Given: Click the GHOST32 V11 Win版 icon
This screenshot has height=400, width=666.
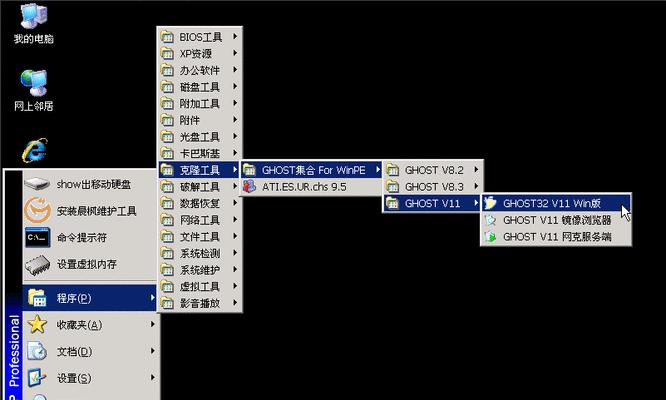Looking at the screenshot, I should 491,203.
